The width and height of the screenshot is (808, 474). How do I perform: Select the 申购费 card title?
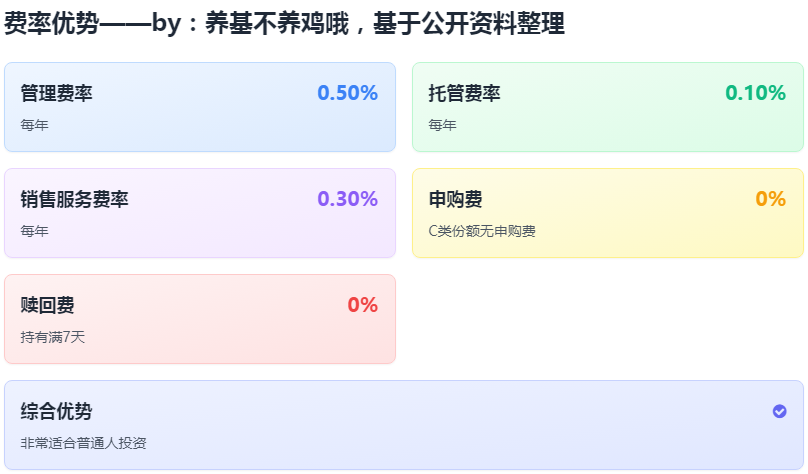coord(456,199)
